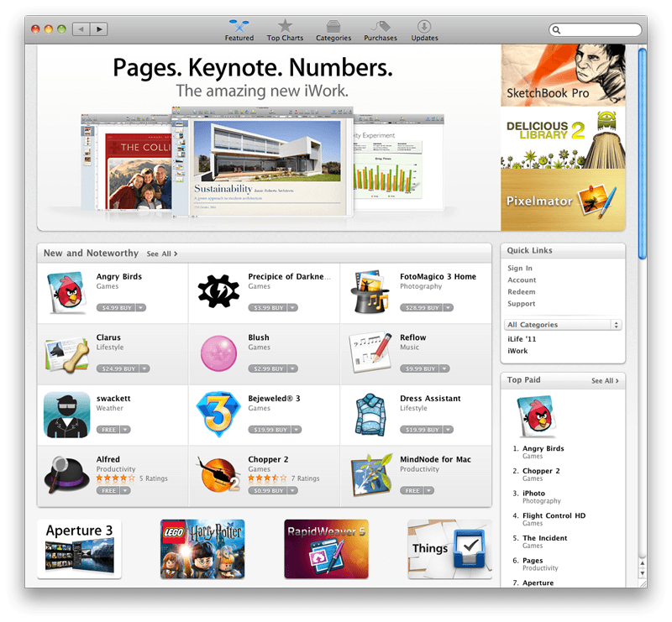Get Alfred with the Free button

(x=108, y=490)
